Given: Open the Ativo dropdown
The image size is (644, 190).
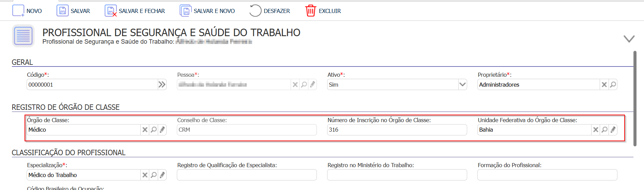Looking at the screenshot, I should pos(462,85).
